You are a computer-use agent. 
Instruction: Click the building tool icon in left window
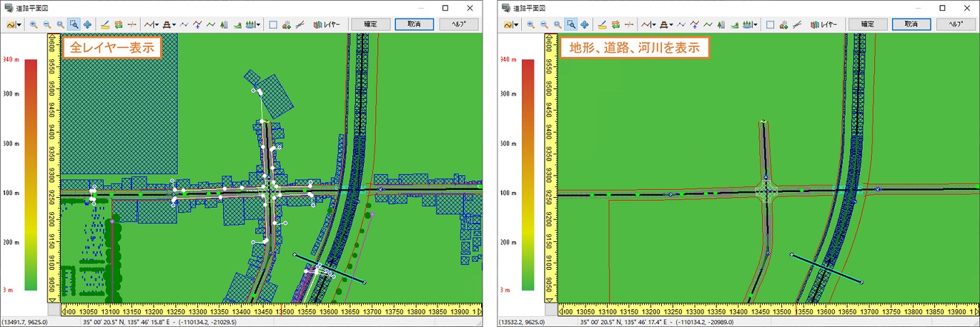click(x=225, y=24)
